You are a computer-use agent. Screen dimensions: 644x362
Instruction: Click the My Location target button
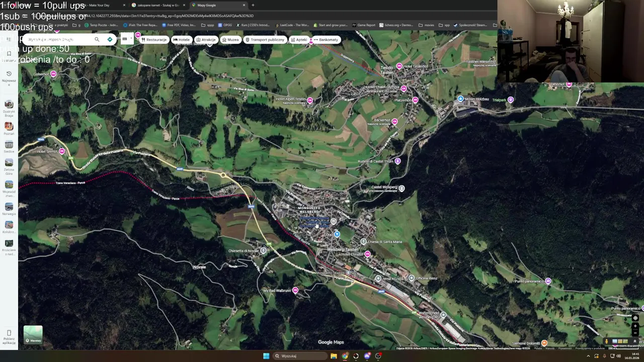[635, 318]
